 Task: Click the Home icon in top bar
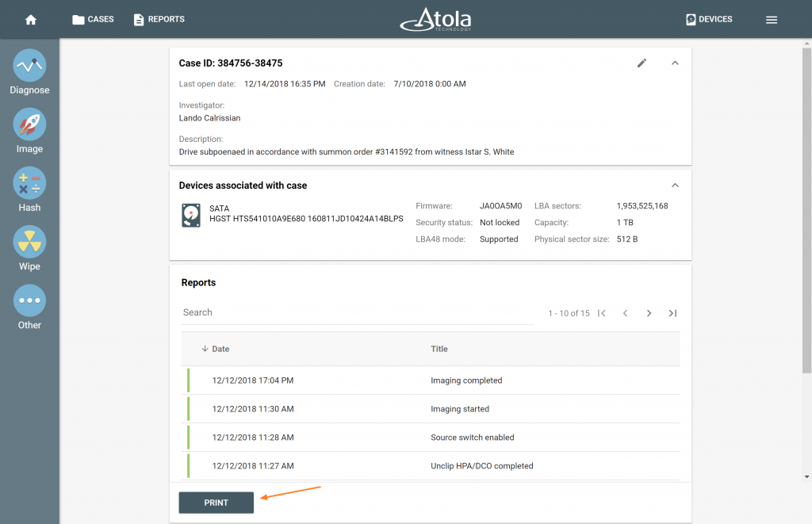click(31, 20)
